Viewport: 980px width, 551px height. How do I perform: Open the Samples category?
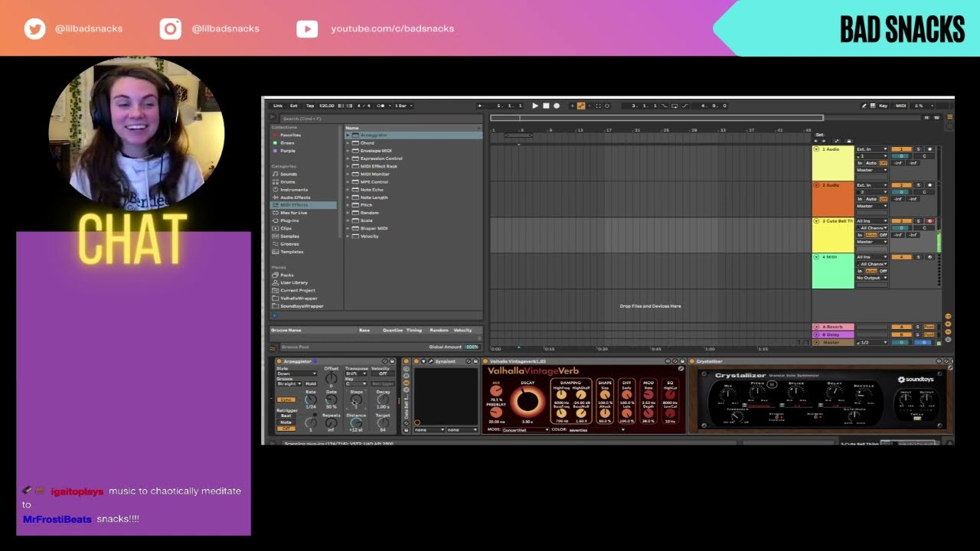pyautogui.click(x=290, y=236)
